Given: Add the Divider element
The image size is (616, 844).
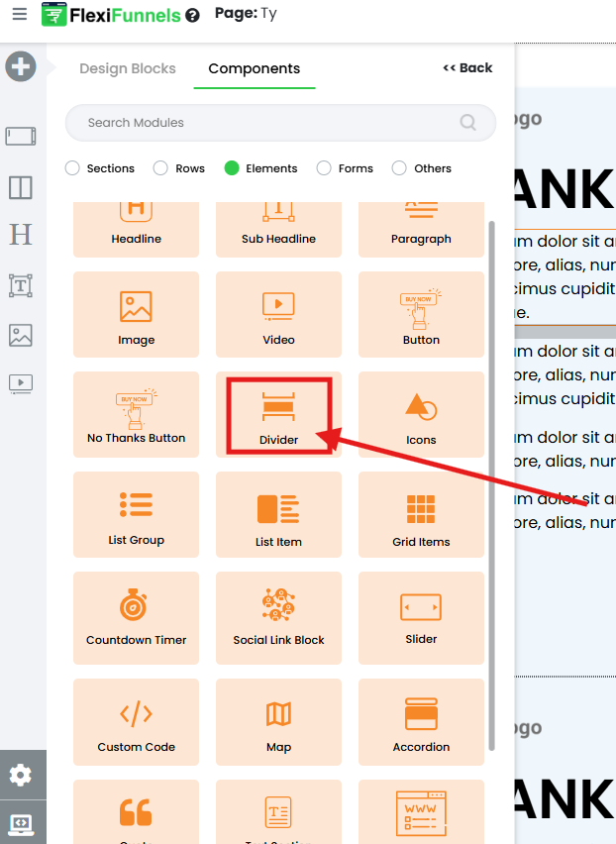Looking at the screenshot, I should pyautogui.click(x=278, y=414).
